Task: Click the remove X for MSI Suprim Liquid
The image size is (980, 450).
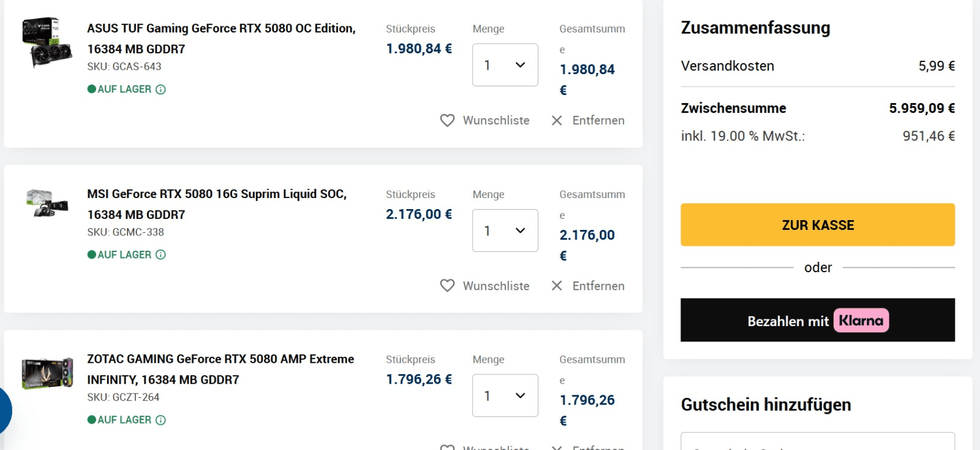Action: 557,286
